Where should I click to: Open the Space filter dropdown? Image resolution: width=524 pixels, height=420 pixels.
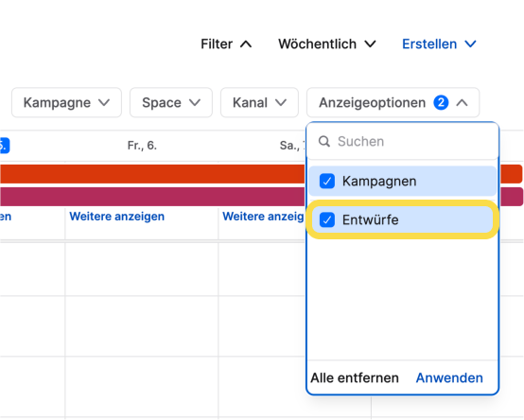[x=171, y=102]
